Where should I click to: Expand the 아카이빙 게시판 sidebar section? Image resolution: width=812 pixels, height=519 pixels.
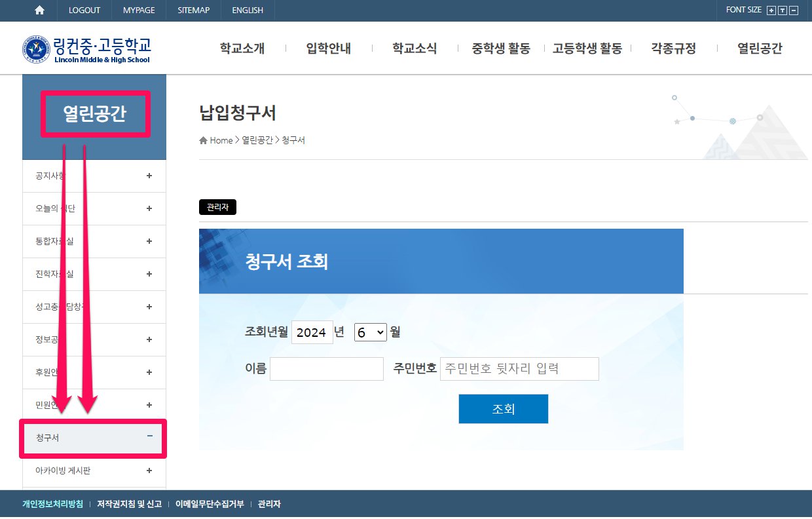[149, 471]
